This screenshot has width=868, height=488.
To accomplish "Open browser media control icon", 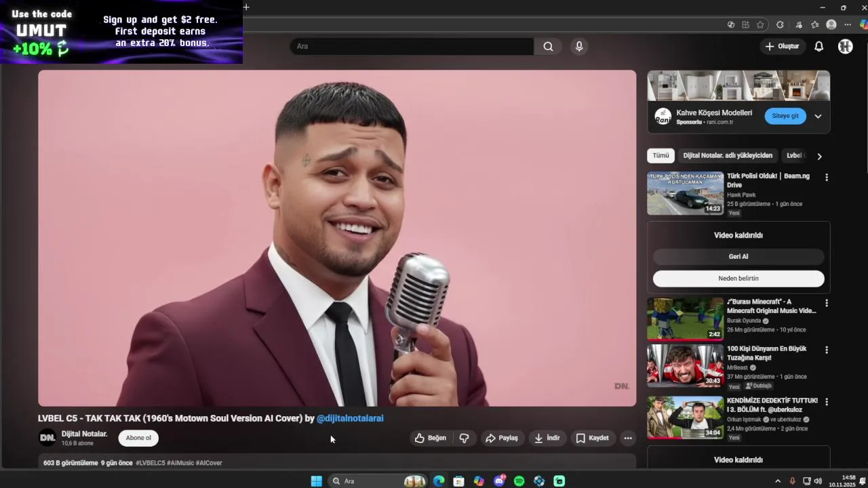I will pyautogui.click(x=799, y=24).
